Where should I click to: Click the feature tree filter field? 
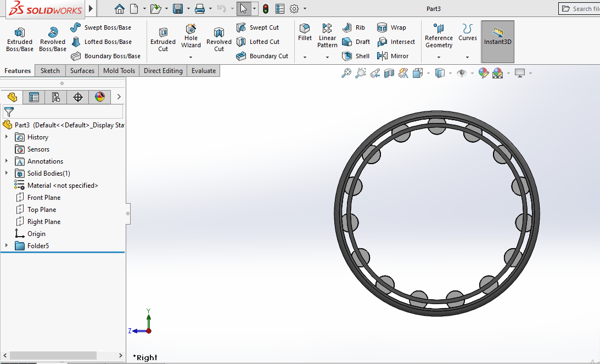(x=63, y=111)
